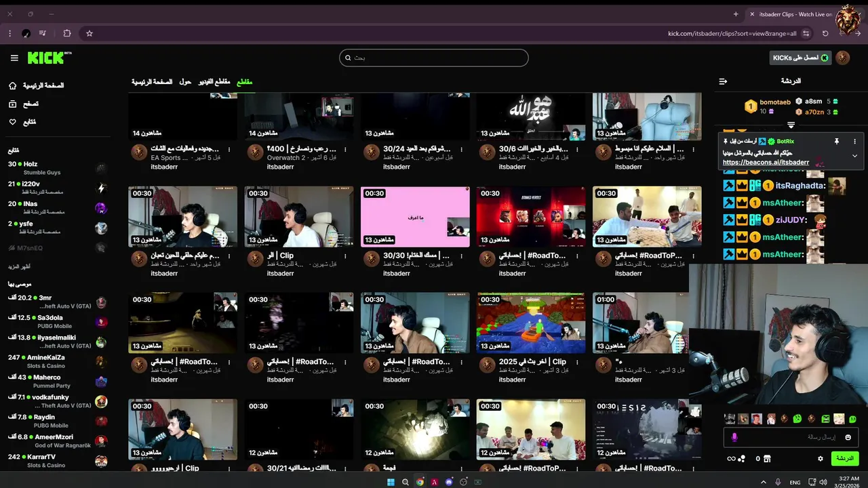The width and height of the screenshot is (868, 488).
Task: Click the bomotaeb top gifter name
Action: [775, 102]
